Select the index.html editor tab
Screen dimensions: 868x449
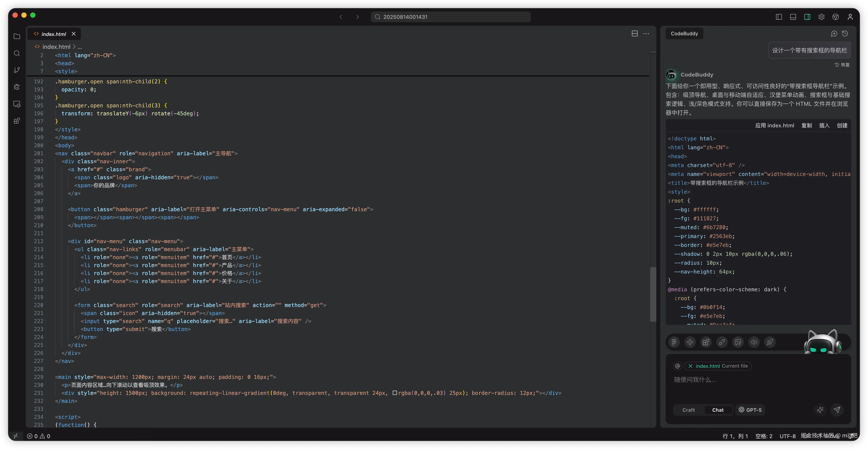tap(53, 34)
